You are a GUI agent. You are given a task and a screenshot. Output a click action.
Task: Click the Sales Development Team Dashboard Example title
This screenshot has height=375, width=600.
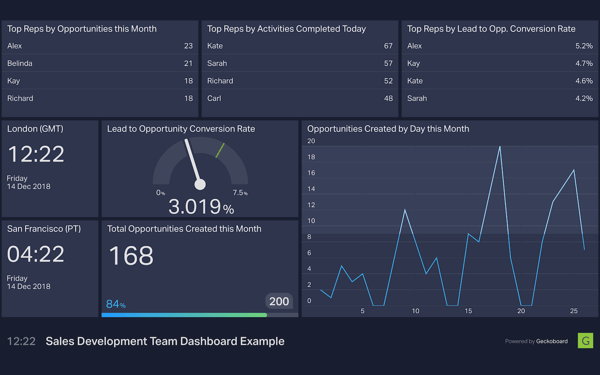tap(165, 341)
